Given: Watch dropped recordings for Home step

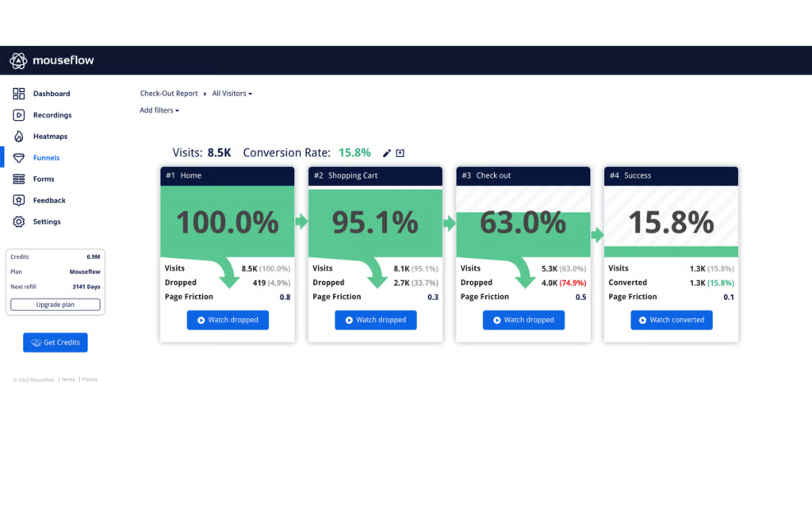Looking at the screenshot, I should pos(228,321).
